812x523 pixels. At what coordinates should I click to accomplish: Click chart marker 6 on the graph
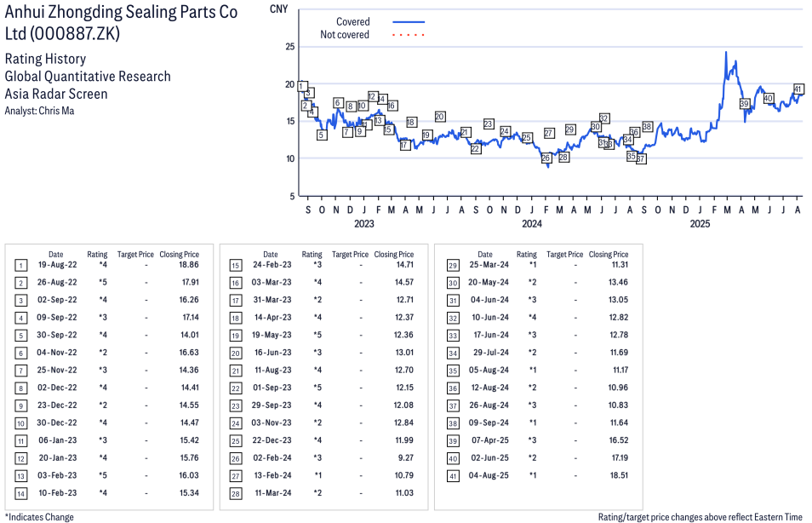pos(338,102)
